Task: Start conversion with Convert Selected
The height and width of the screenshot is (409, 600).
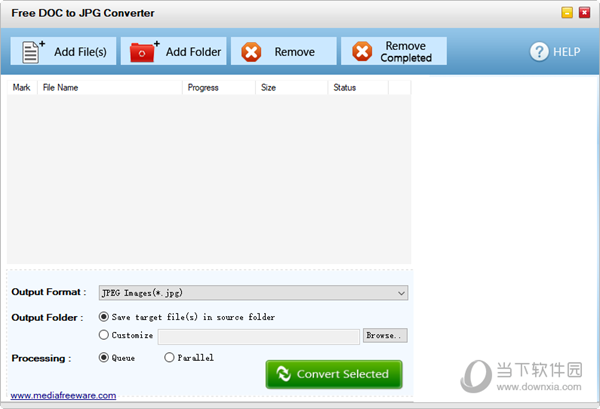Action: [334, 374]
